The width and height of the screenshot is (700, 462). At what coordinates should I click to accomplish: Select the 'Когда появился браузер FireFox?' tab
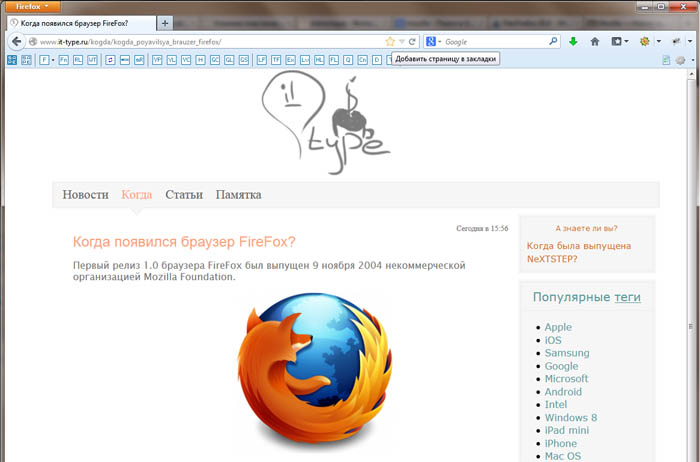pyautogui.click(x=81, y=23)
